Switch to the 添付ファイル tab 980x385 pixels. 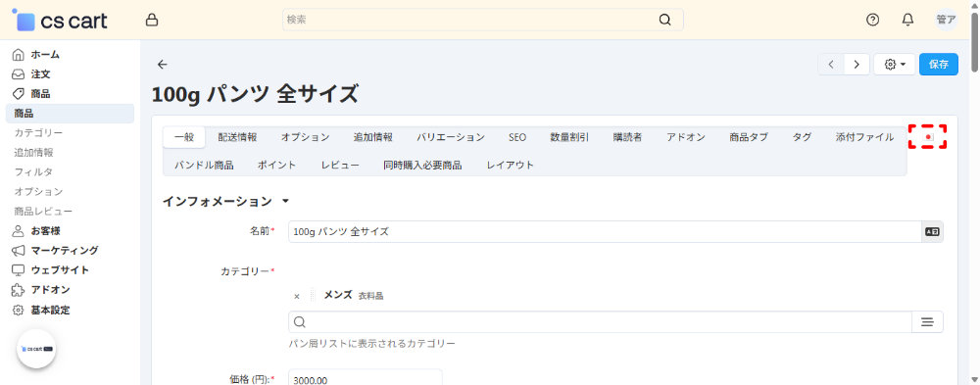click(x=864, y=137)
